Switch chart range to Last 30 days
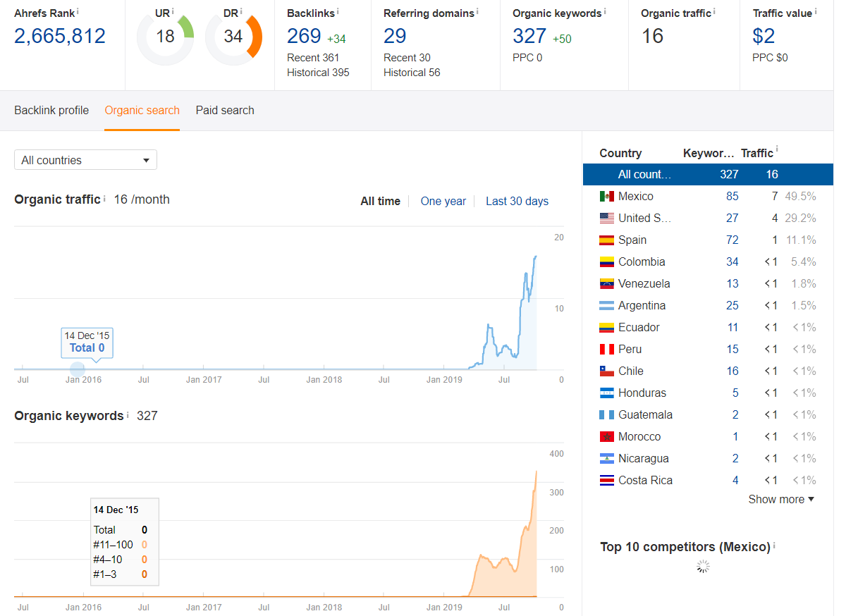This screenshot has width=858, height=616. [x=517, y=201]
